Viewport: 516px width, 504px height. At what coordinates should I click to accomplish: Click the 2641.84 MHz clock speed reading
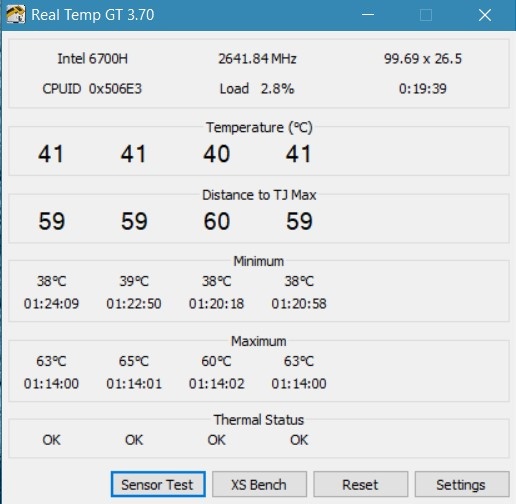257,59
